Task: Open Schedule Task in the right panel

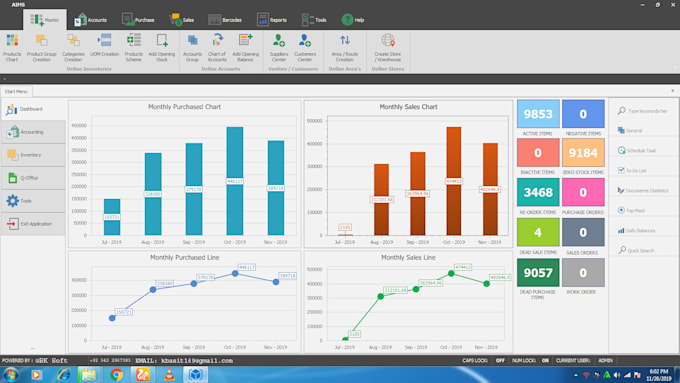Action: [x=637, y=151]
